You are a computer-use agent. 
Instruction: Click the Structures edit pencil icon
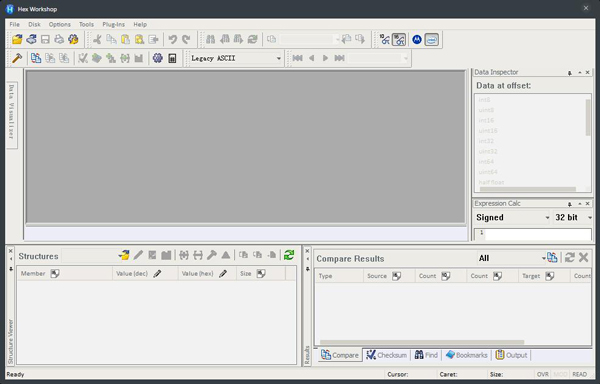138,255
